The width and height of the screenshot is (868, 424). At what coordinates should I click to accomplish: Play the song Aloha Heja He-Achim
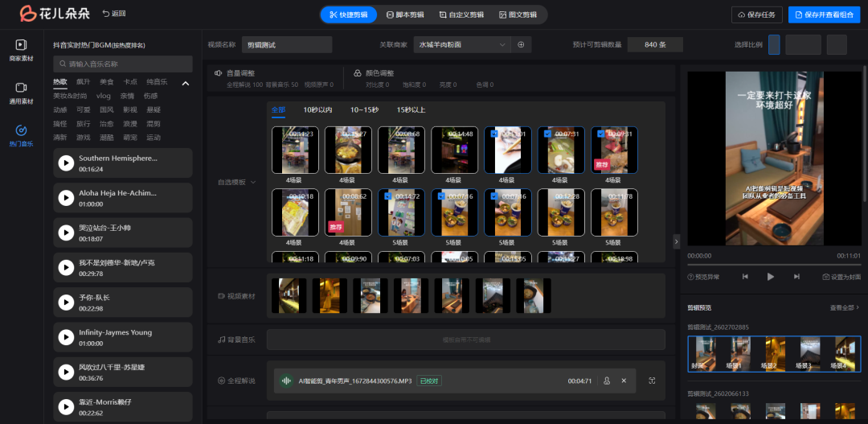(x=66, y=198)
